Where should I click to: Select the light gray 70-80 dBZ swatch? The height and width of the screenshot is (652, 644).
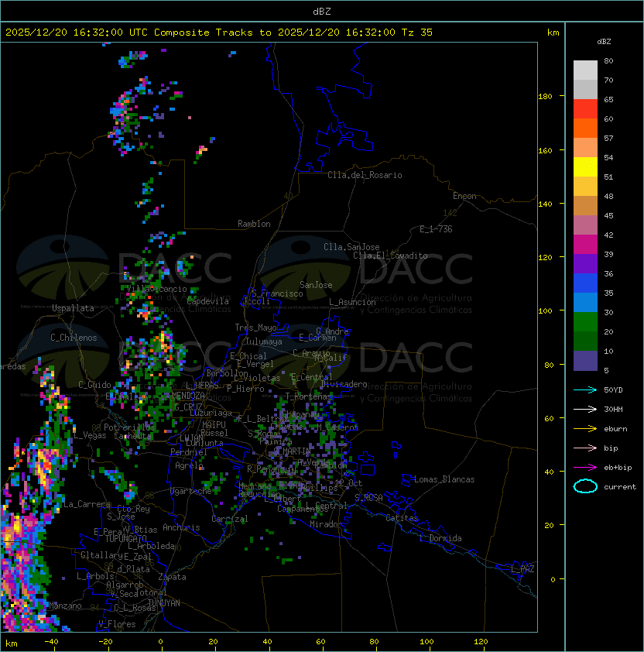[585, 70]
